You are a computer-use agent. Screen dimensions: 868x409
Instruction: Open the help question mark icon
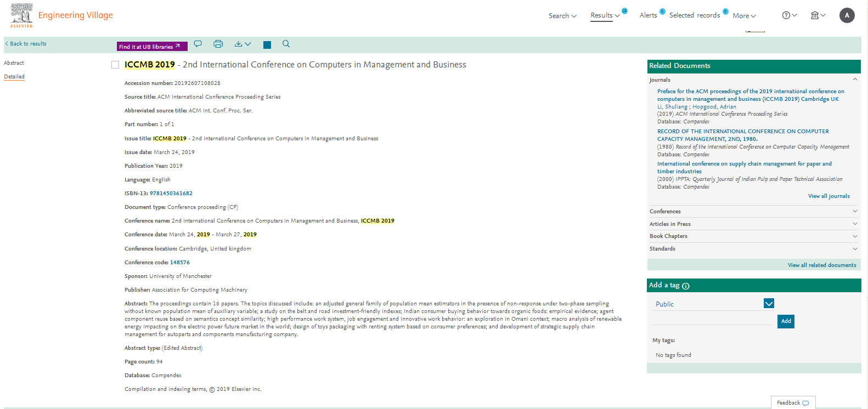[790, 15]
